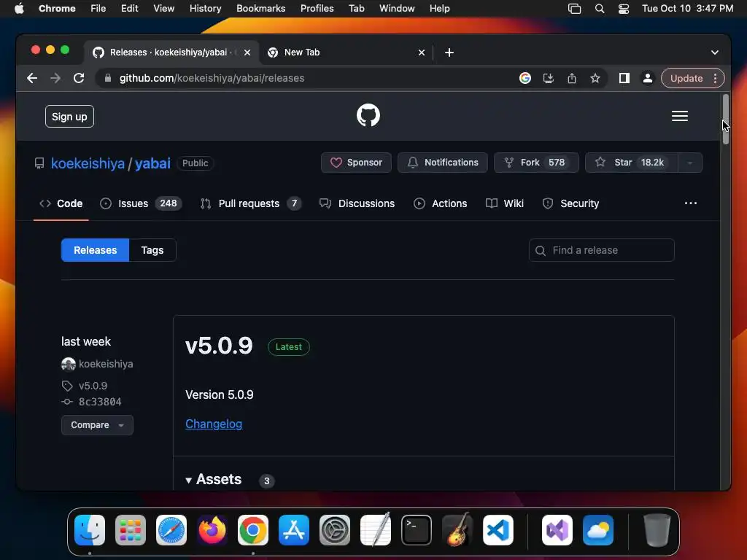Reload the current page
The image size is (747, 560).
click(x=79, y=78)
